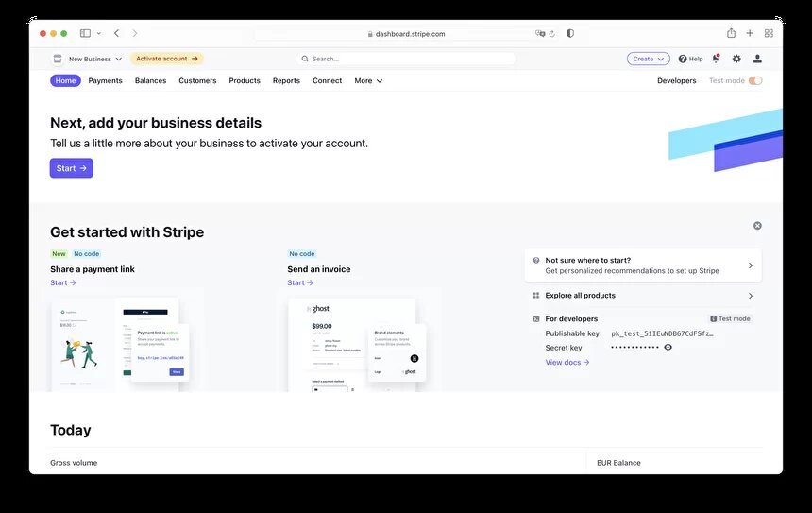Switch to the Payments tab

pos(105,81)
